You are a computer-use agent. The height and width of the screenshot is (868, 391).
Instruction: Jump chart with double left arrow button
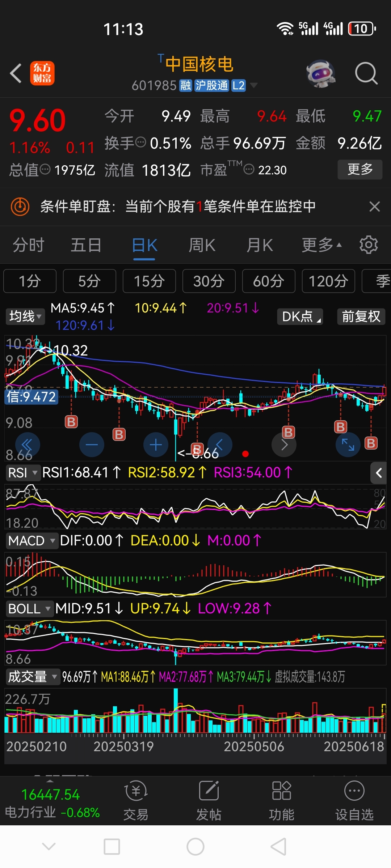point(28,444)
